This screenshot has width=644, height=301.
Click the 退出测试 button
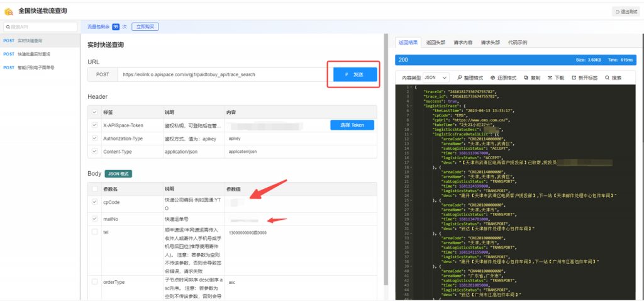click(x=627, y=12)
